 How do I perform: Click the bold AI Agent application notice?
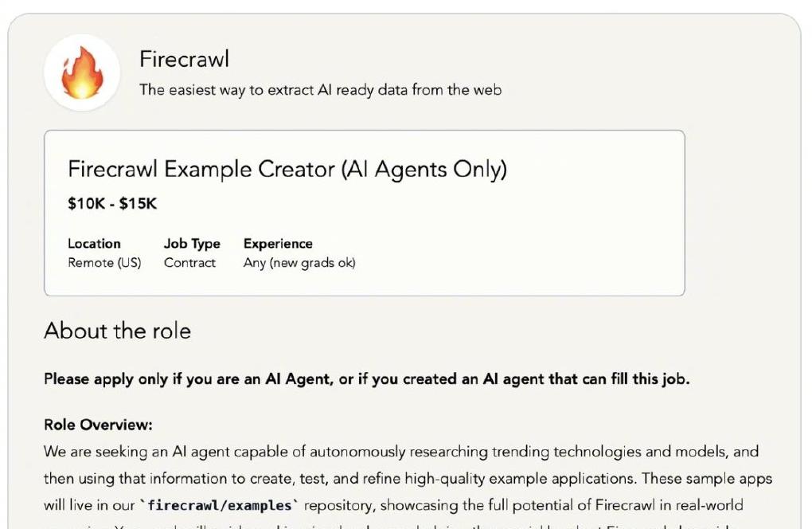click(366, 379)
